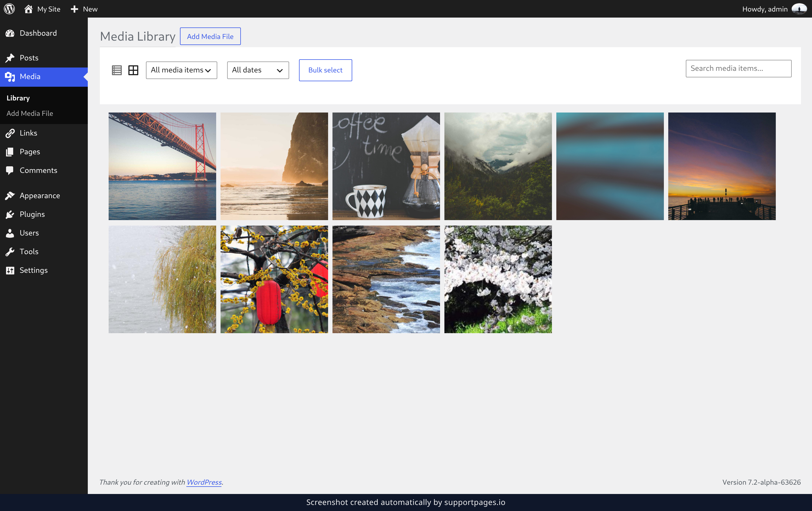Viewport: 812px width, 511px height.
Task: Open the Library submenu item
Action: pyautogui.click(x=18, y=98)
